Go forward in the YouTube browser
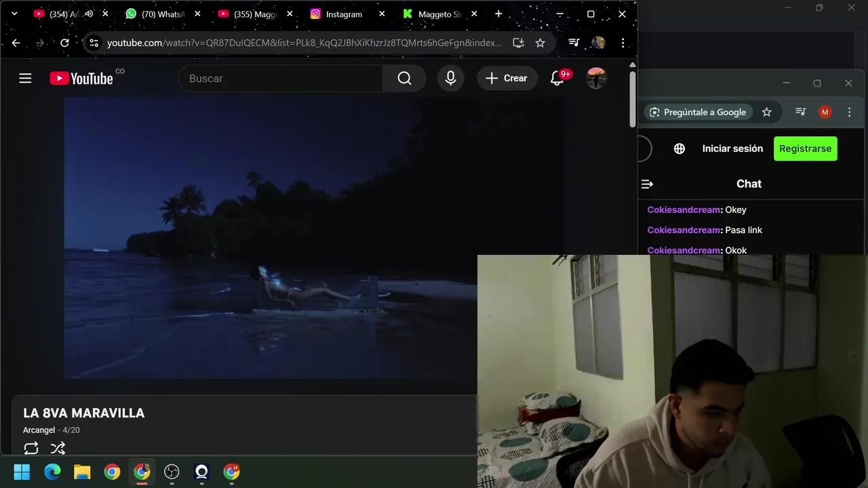This screenshot has width=868, height=488. [x=40, y=43]
